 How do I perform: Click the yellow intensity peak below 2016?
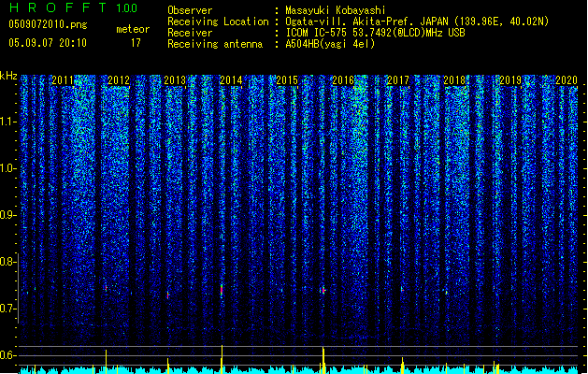(323, 361)
